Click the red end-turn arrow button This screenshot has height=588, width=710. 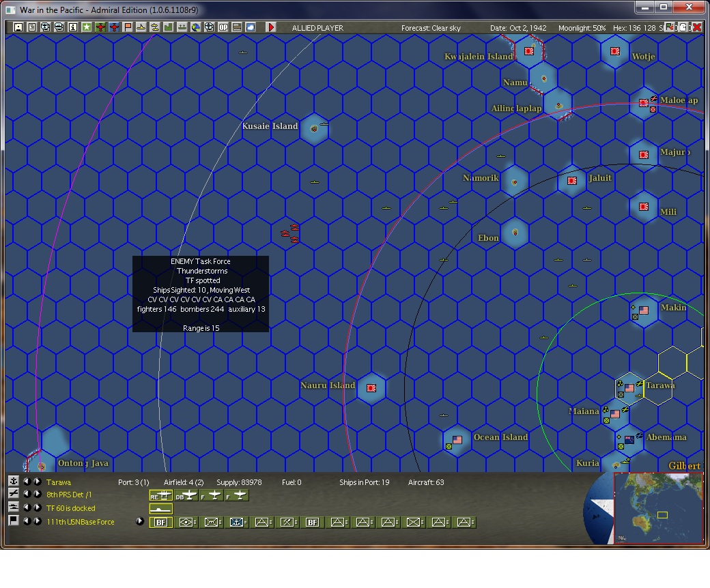tap(271, 27)
